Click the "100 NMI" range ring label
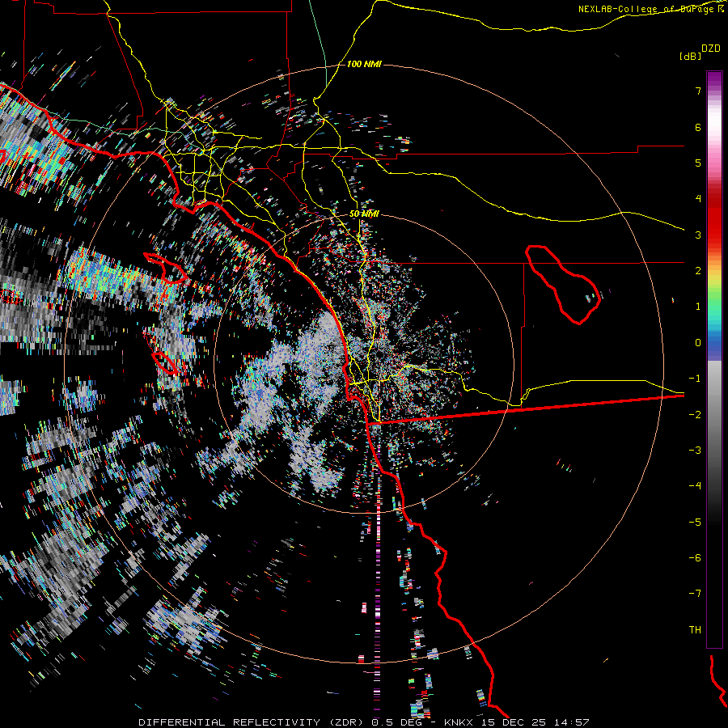Screen dimensions: 728x728 (x=364, y=64)
